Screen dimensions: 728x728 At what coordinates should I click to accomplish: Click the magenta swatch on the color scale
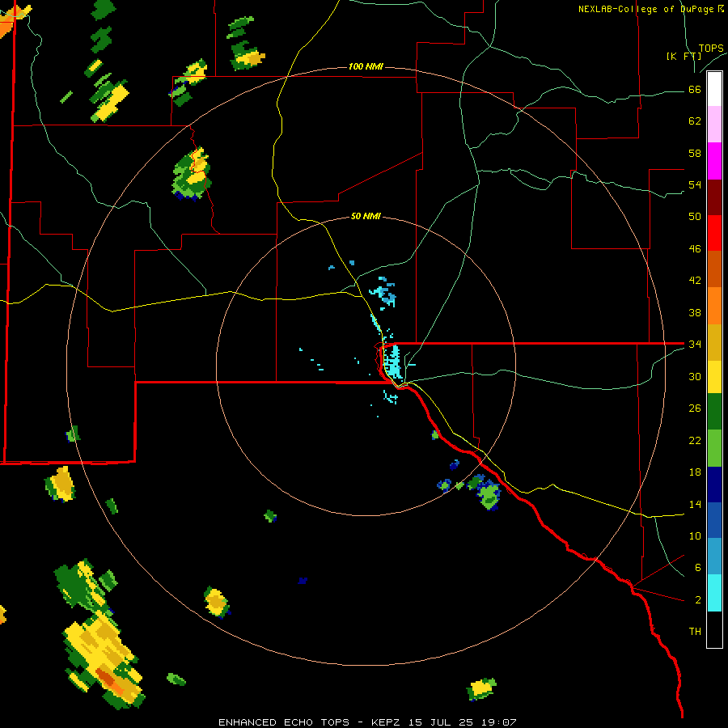(x=714, y=161)
